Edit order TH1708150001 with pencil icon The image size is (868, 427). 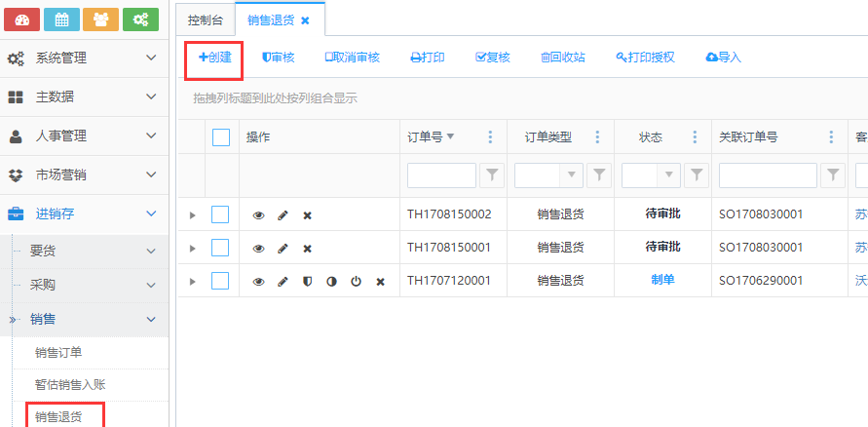283,248
